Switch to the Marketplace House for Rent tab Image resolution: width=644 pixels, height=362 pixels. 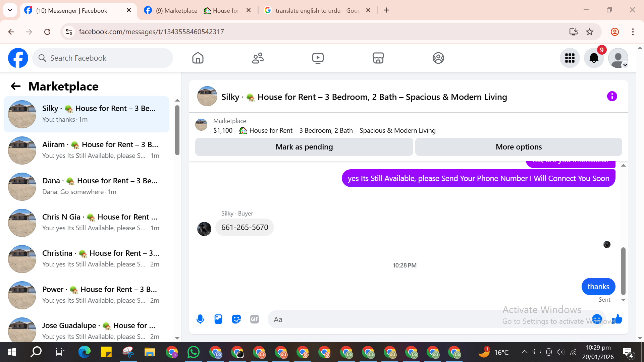tap(198, 10)
